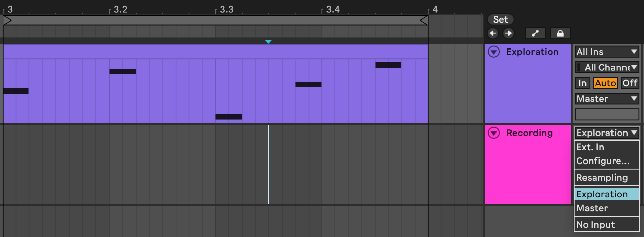This screenshot has height=237, width=644.
Task: Click the next locator right arrow
Action: pos(508,33)
